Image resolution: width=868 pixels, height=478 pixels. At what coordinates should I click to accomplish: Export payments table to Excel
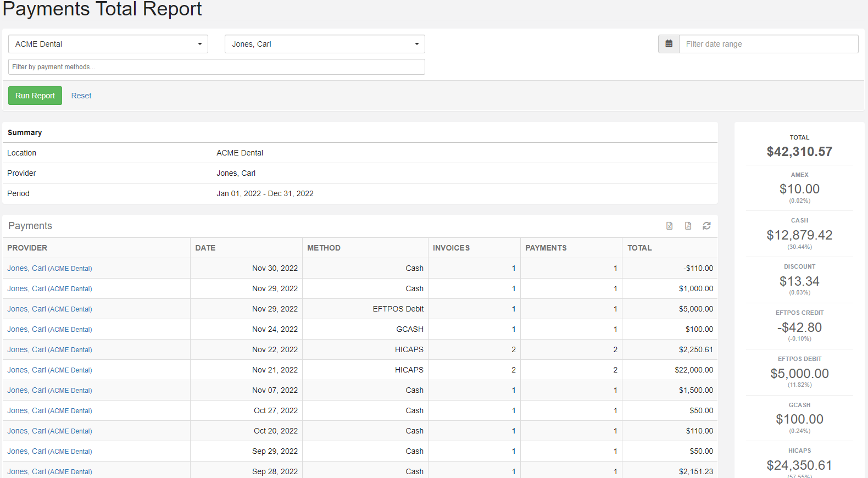[x=669, y=226]
